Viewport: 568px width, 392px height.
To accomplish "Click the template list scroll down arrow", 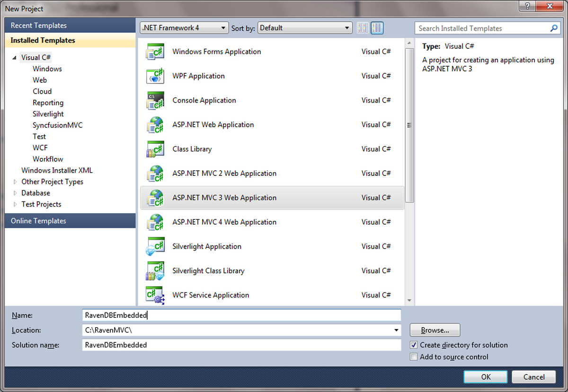I will (409, 300).
